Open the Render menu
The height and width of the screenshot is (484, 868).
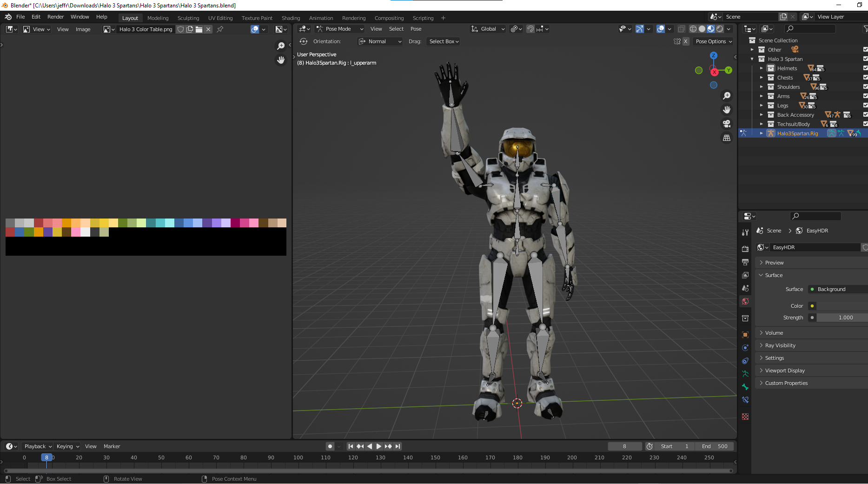pyautogui.click(x=56, y=17)
